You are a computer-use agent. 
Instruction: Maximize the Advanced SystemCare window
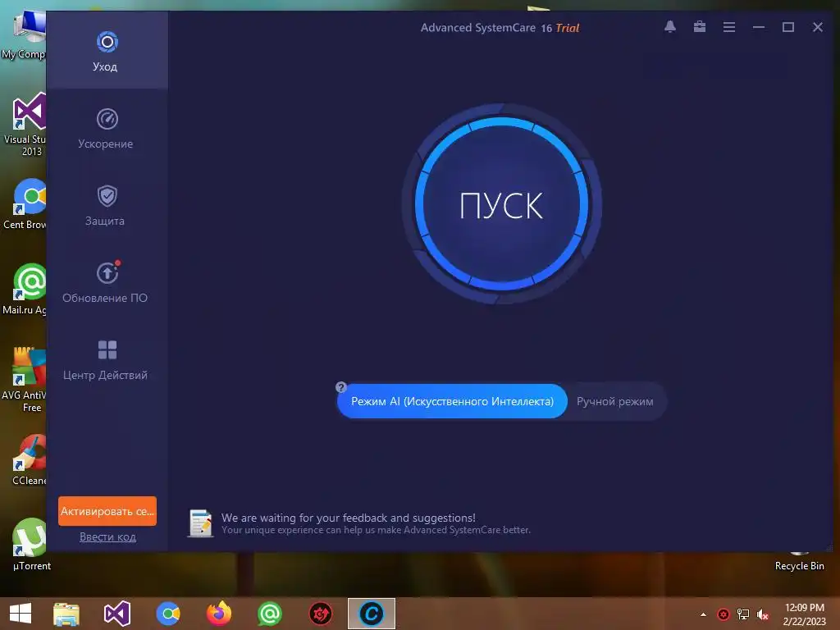pos(787,27)
